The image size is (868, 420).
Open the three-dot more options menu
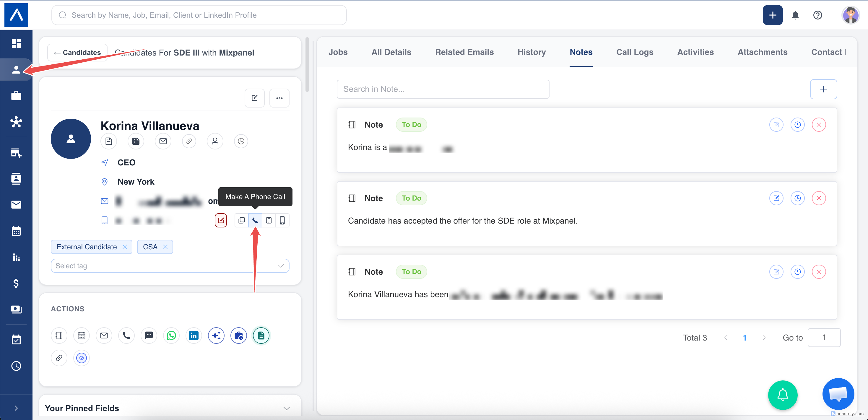(x=279, y=98)
